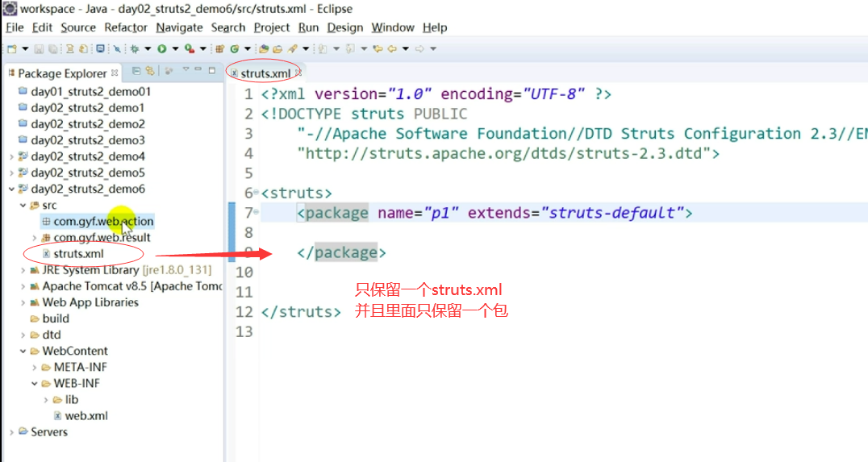
Task: Click the Save All icon
Action: (52, 49)
